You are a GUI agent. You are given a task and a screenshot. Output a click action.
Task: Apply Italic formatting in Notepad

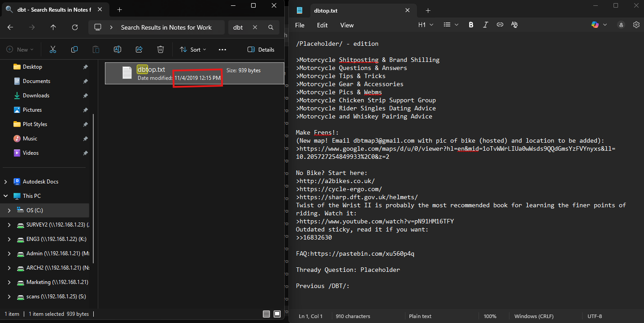485,25
